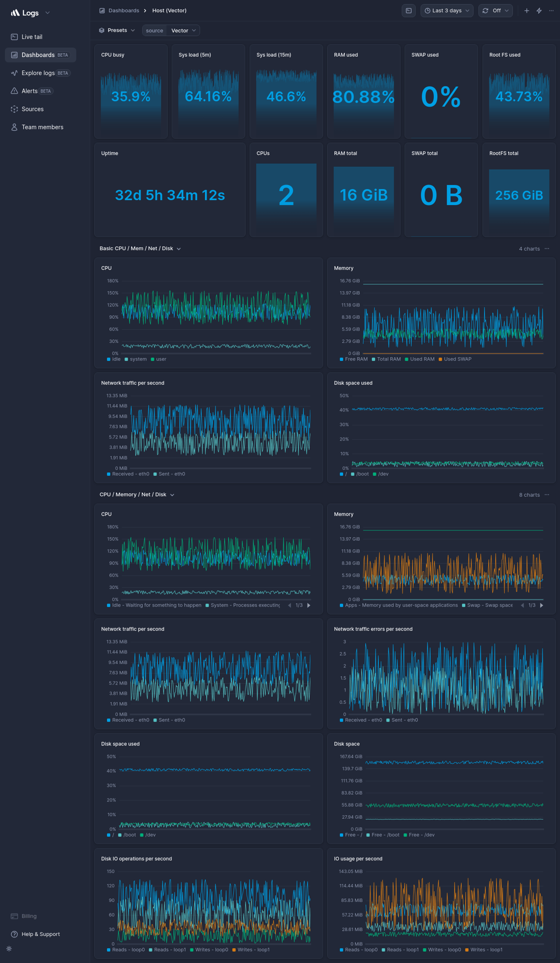Click the Dashboards chart icon in sidebar
This screenshot has height=963, width=560.
(x=14, y=55)
